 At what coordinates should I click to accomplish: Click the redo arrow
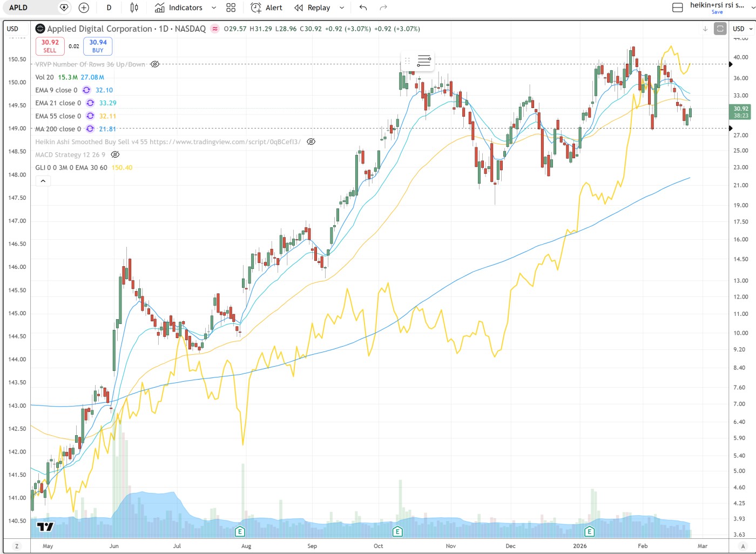383,8
